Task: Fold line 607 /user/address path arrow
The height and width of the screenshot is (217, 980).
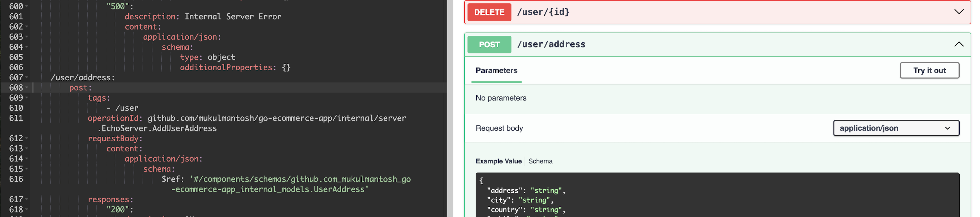Action: tap(27, 78)
